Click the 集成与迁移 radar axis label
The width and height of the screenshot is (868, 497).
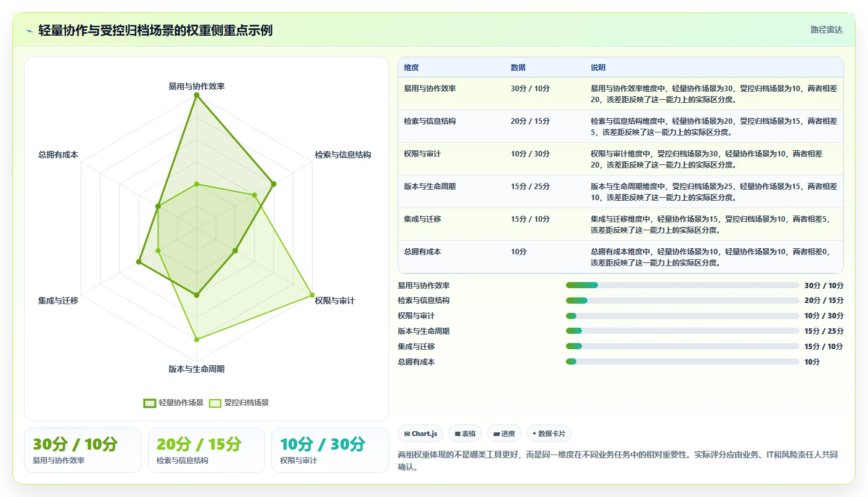[58, 301]
